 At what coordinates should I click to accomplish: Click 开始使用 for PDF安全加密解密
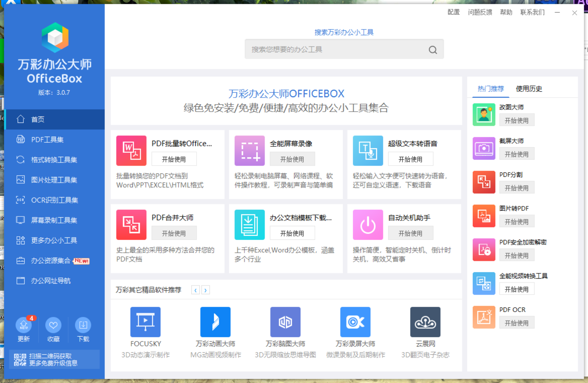517,256
